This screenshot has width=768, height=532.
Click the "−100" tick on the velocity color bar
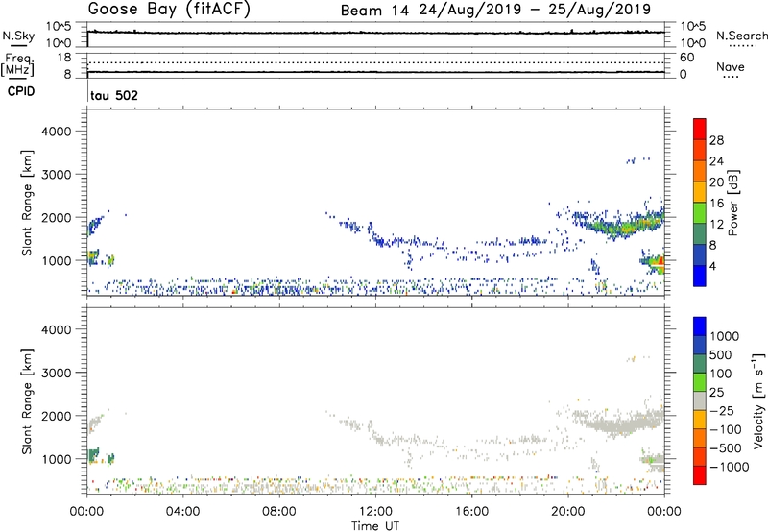[726, 429]
